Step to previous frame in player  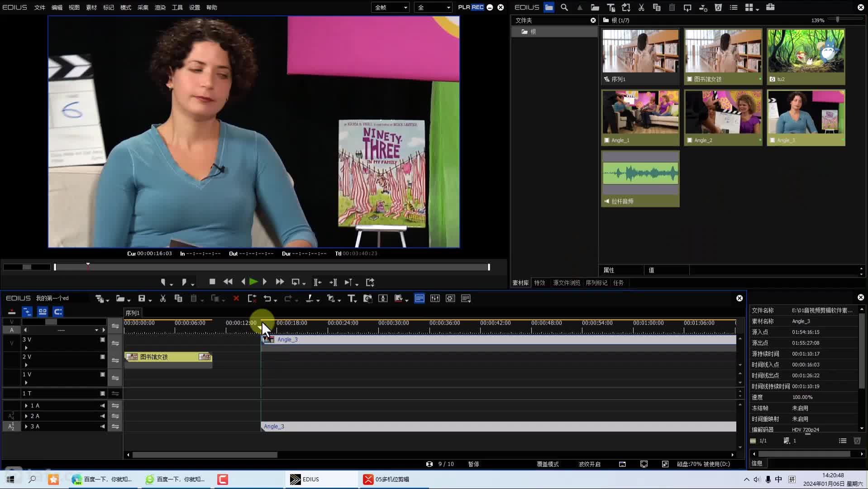coord(243,282)
